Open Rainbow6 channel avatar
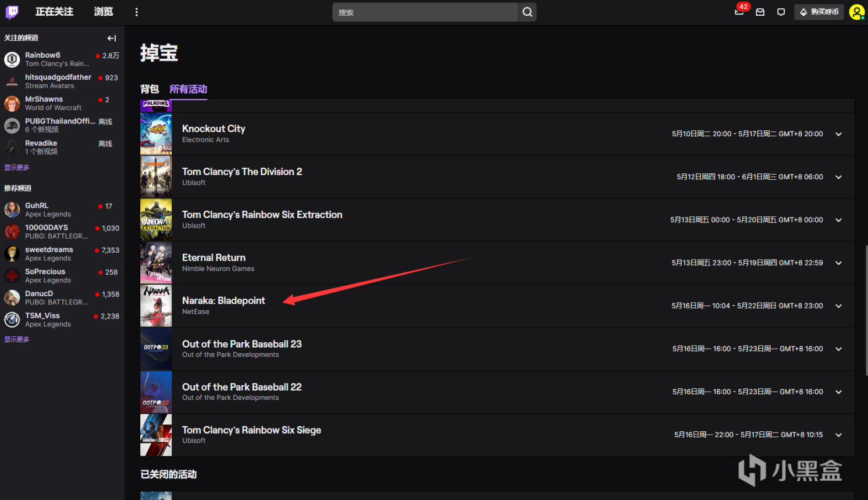 coord(12,59)
